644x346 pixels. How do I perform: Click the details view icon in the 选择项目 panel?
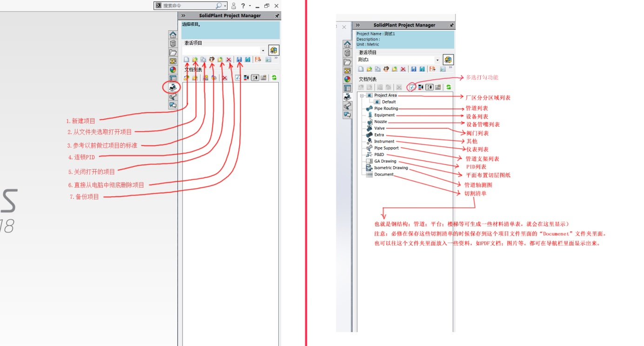click(x=263, y=78)
